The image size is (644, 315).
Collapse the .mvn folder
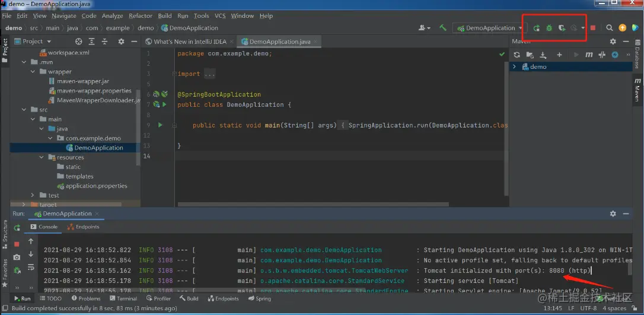pos(24,62)
